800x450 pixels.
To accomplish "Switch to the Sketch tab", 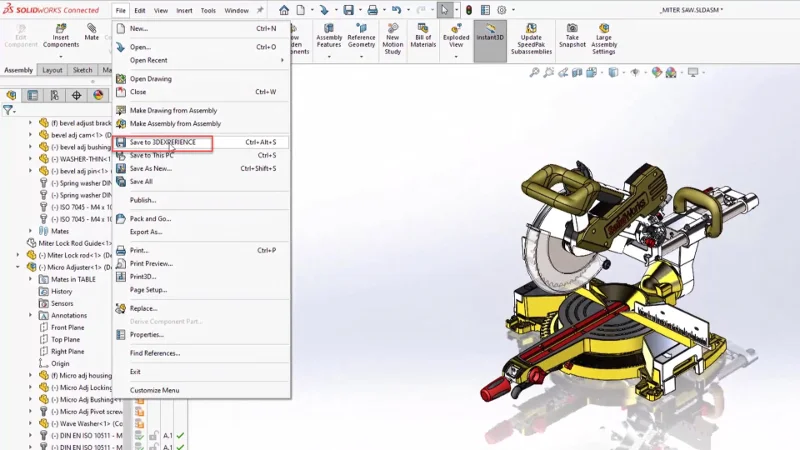I will coord(83,70).
